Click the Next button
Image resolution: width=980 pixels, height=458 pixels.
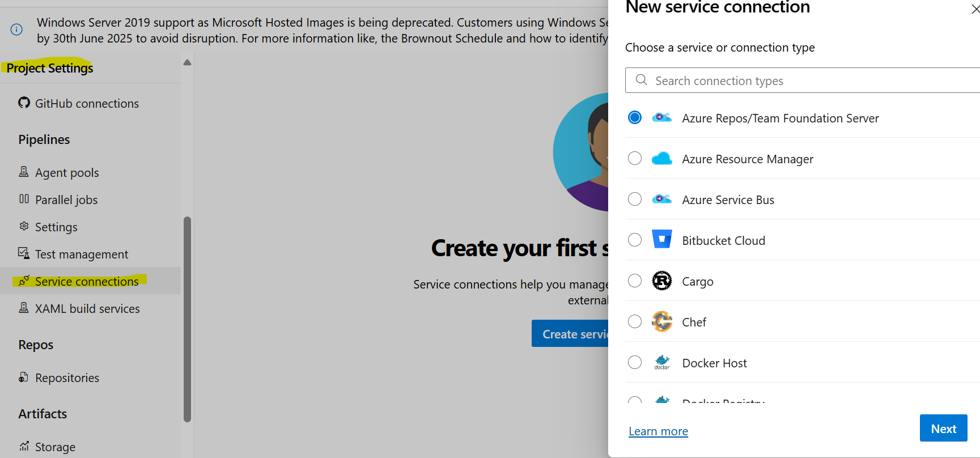point(944,428)
